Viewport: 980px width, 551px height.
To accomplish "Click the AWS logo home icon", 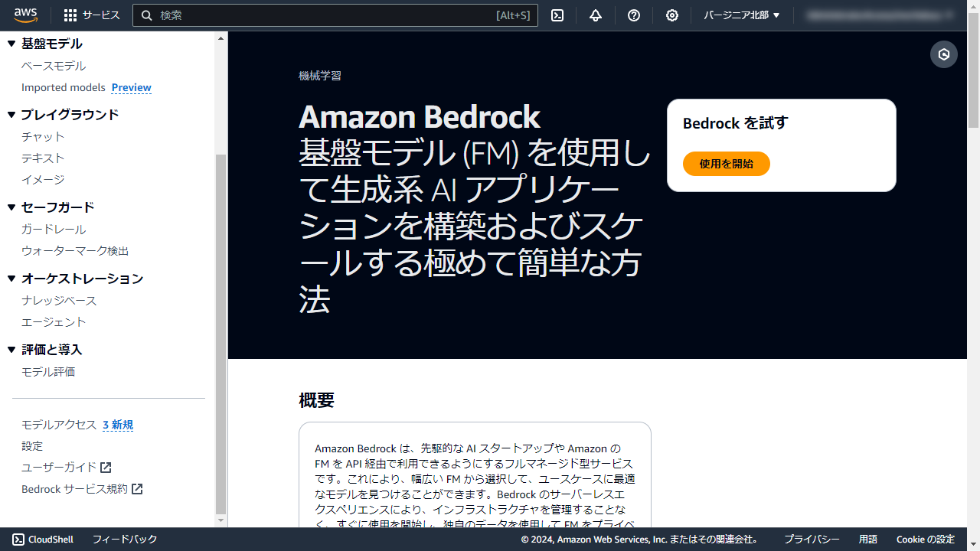I will (25, 15).
